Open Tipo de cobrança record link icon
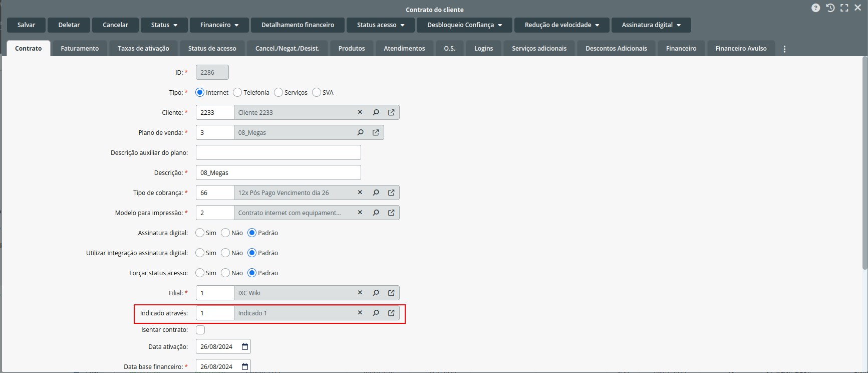 pos(391,193)
